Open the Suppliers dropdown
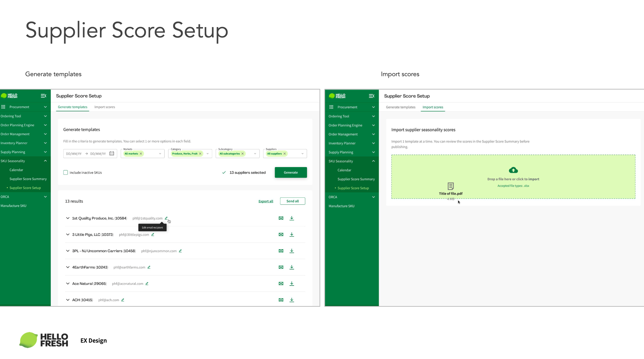Screen dimensions: 644x359 (302, 154)
